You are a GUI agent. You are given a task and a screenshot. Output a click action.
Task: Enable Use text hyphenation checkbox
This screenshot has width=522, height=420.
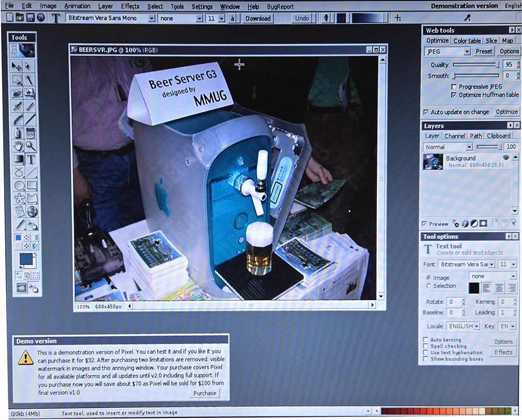tap(426, 352)
